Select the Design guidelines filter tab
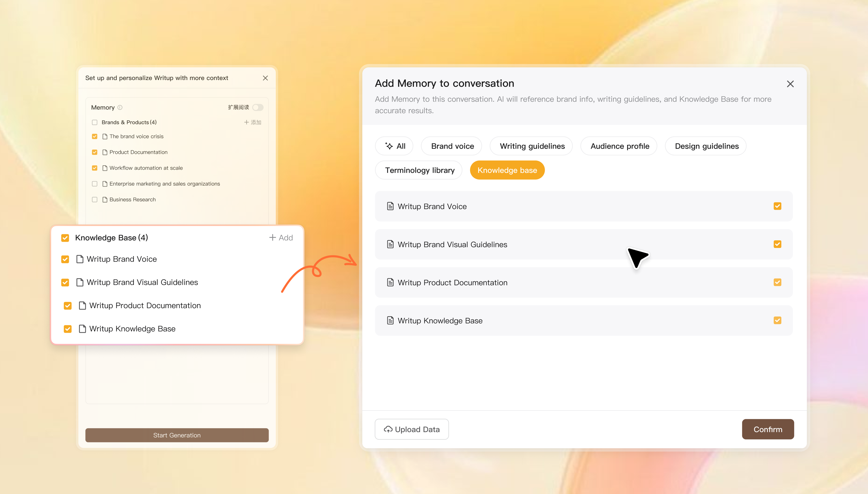The height and width of the screenshot is (494, 868). tap(706, 146)
